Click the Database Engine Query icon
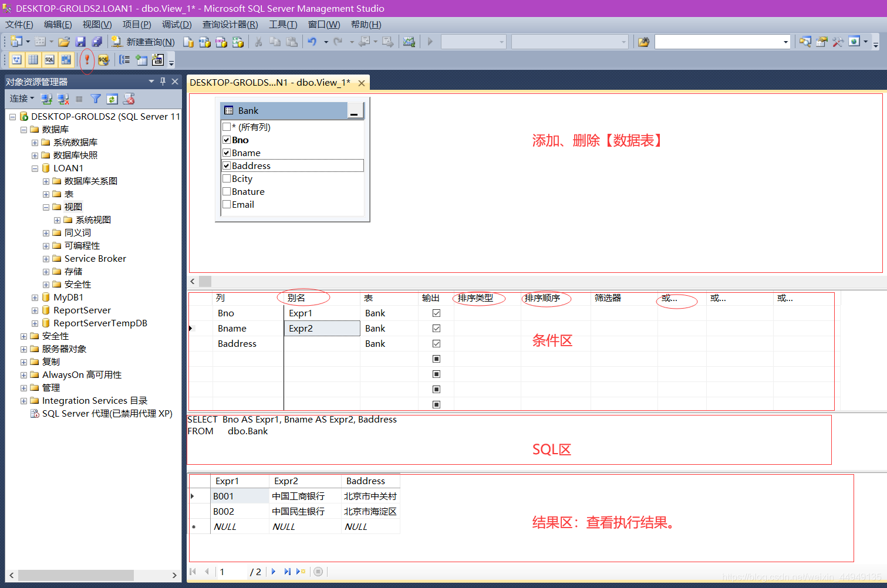Viewport: 887px width, 588px height. [x=188, y=42]
